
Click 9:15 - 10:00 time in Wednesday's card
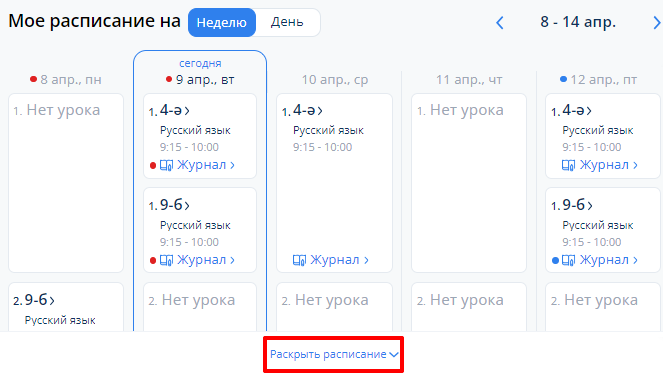[322, 147]
